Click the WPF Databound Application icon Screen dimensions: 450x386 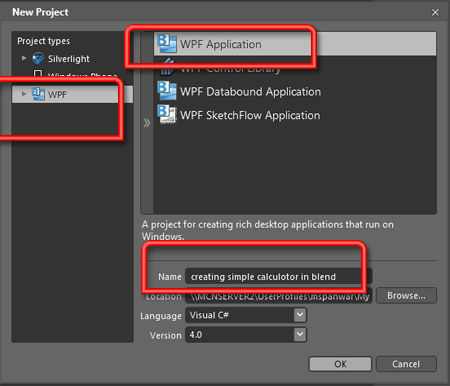pyautogui.click(x=167, y=91)
